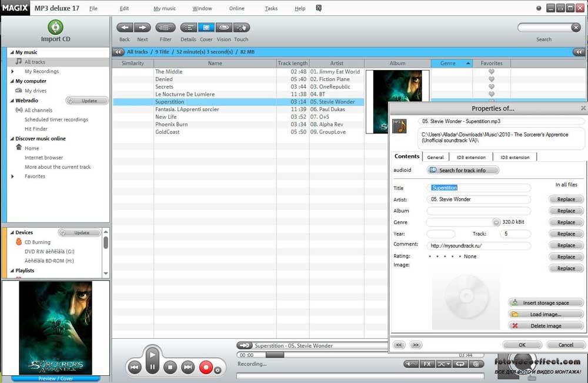The image size is (588, 383).
Task: Toggle favorite heart for The Middle
Action: pos(491,71)
